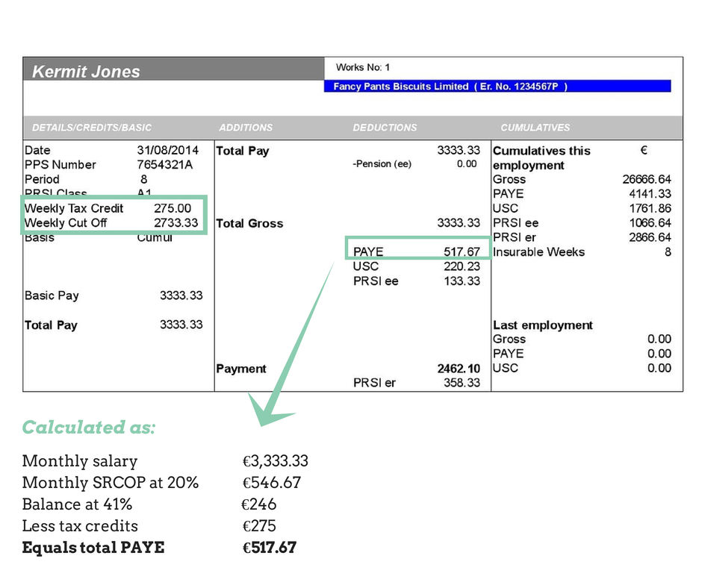Select the ADDITIONS column header

tap(246, 128)
